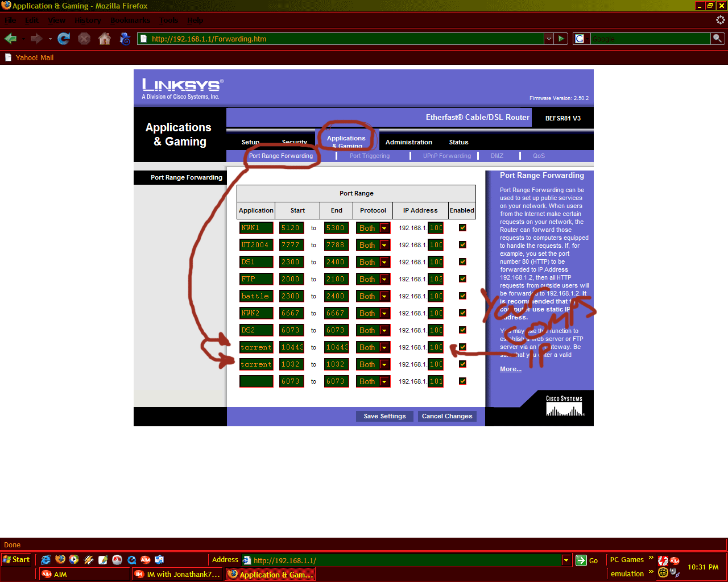Open the UPnP Forwarding sub-tab
This screenshot has width=728, height=582.
point(447,156)
